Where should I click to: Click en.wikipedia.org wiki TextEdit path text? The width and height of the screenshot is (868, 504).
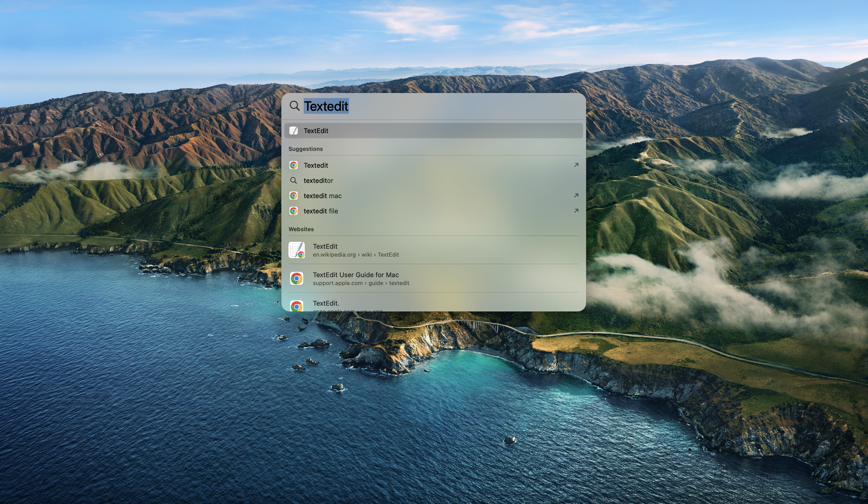pyautogui.click(x=356, y=255)
